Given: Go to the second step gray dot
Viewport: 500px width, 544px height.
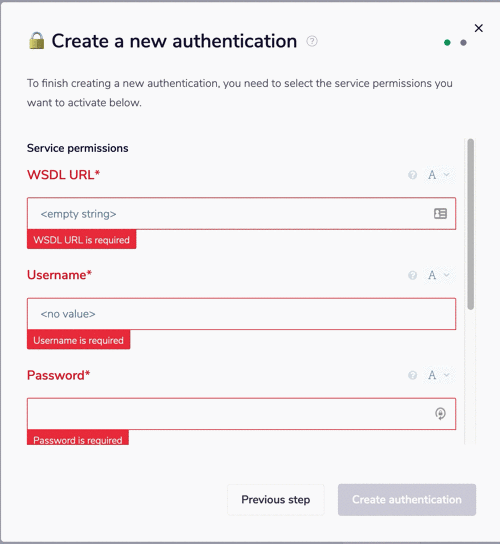Looking at the screenshot, I should pos(463,43).
